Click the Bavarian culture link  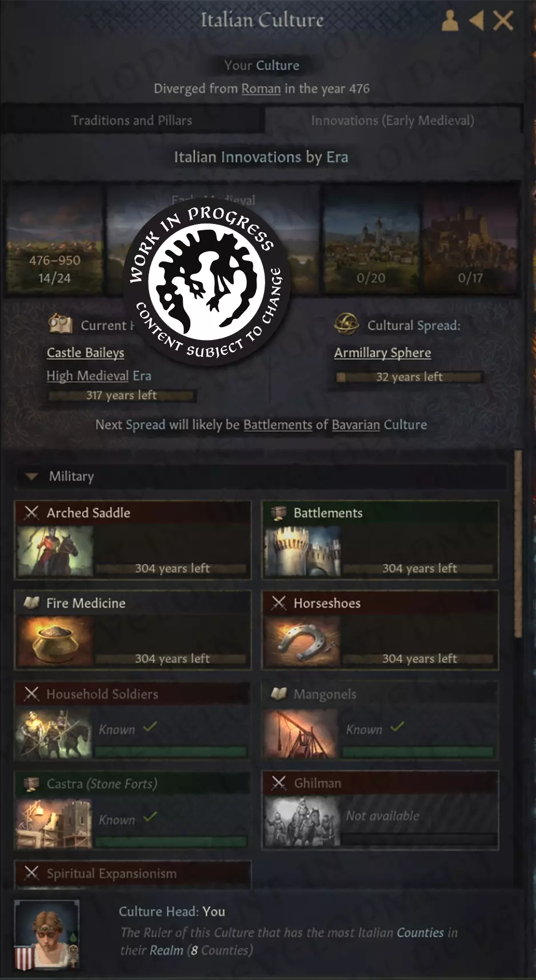(355, 425)
